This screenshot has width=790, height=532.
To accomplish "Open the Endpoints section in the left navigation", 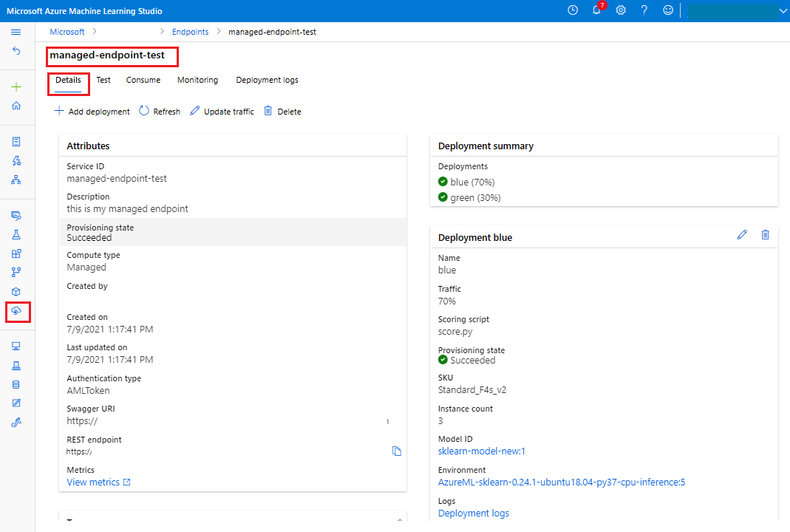I will coord(17,312).
